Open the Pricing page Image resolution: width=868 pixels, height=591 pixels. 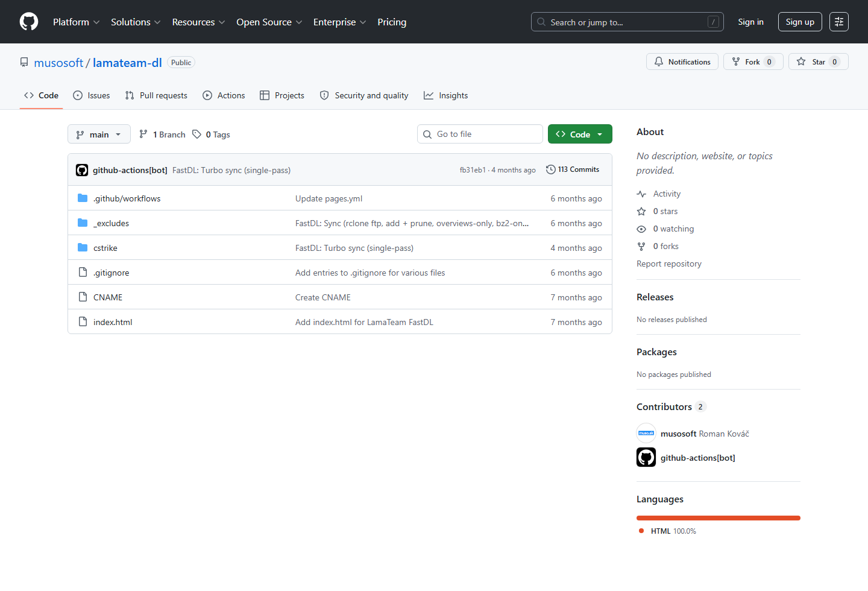pyautogui.click(x=392, y=22)
